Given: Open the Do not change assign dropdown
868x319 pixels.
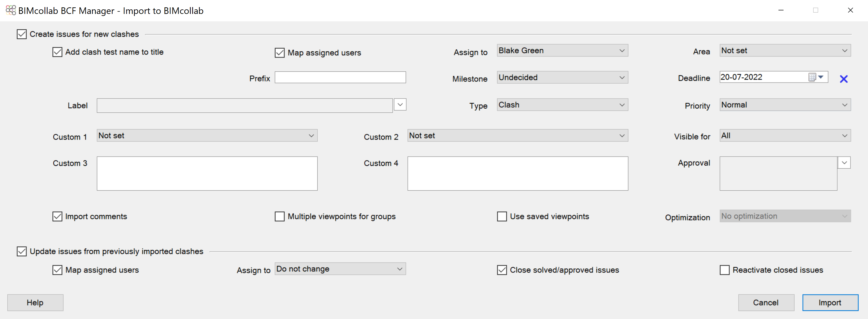Looking at the screenshot, I should click(340, 269).
